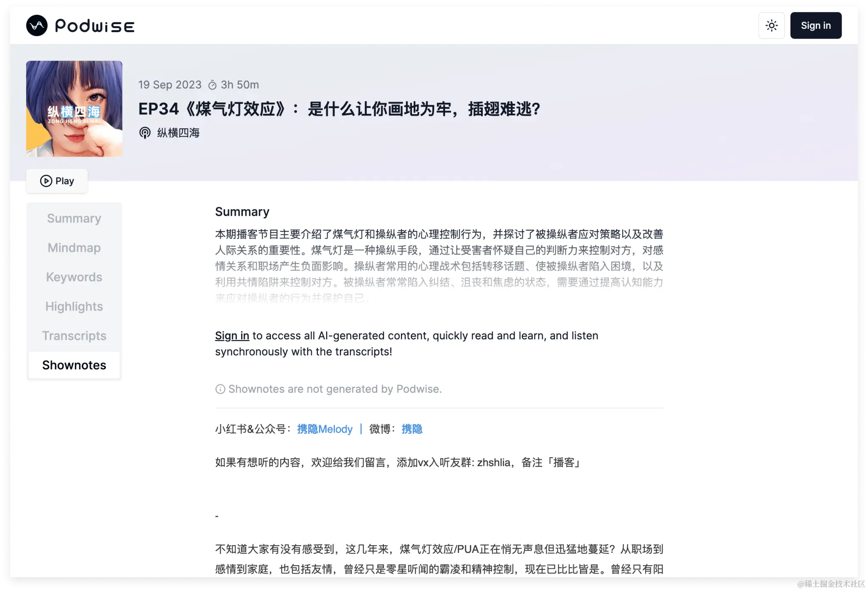The width and height of the screenshot is (868, 591).
Task: Select the Keywords tab
Action: (x=74, y=277)
